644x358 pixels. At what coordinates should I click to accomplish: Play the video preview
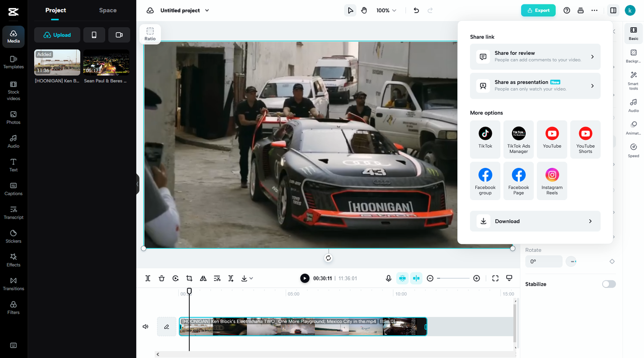point(305,278)
